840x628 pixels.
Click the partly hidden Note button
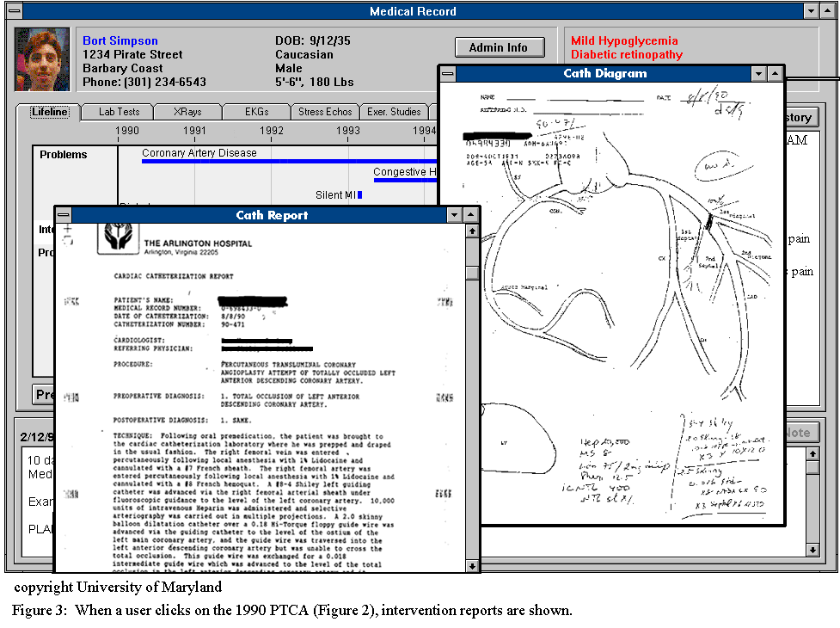coord(801,433)
